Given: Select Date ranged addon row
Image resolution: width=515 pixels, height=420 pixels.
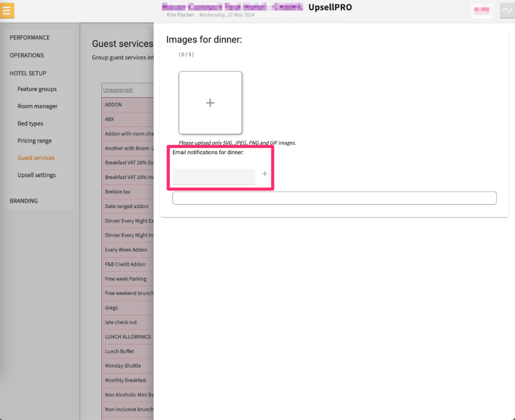Looking at the screenshot, I should coord(128,206).
